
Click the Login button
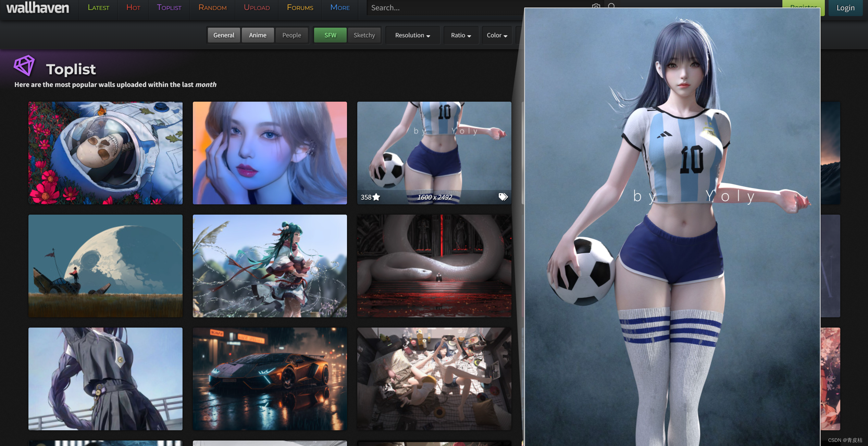pos(845,8)
